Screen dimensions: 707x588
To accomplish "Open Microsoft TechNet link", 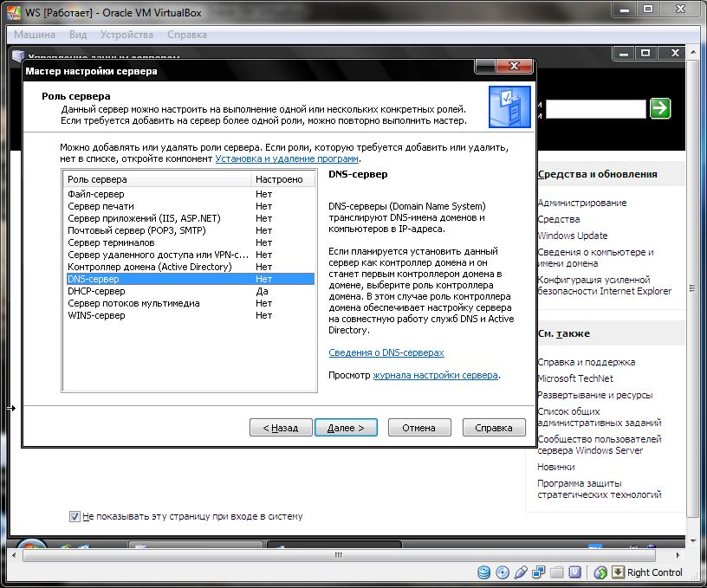I will [575, 378].
